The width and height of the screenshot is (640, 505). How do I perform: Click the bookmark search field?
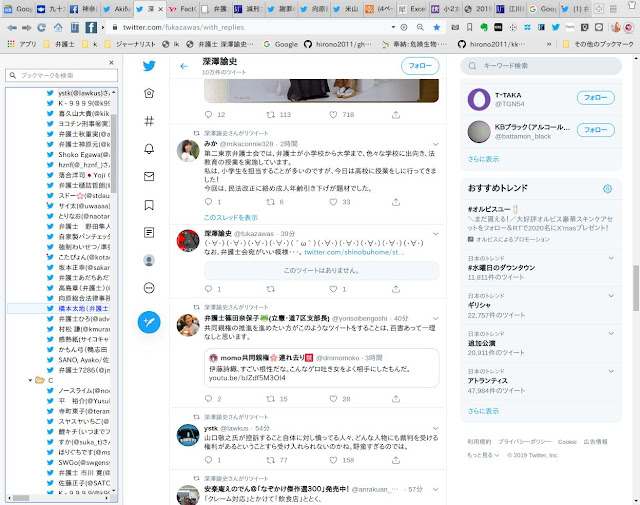tap(62, 76)
